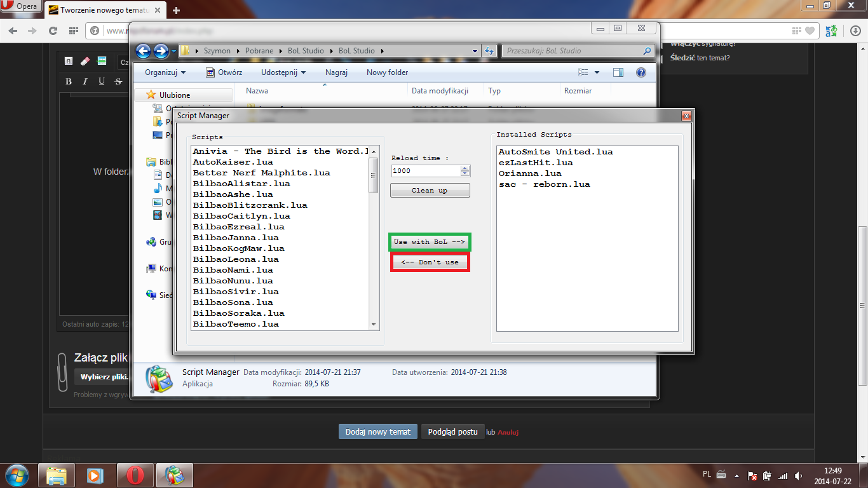Click Otwórz in the Explorer toolbar
868x488 pixels.
coord(224,72)
